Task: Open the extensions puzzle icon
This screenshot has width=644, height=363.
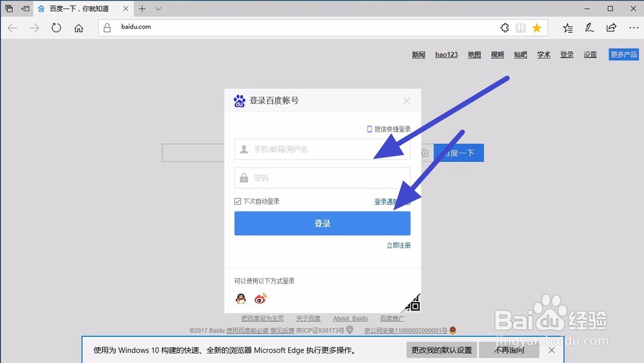Action: [505, 28]
